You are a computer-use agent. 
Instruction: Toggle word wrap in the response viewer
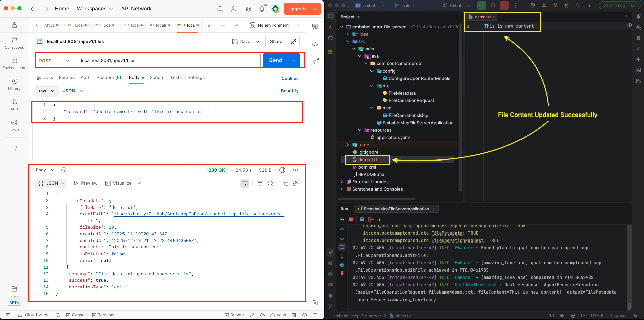coord(245,183)
